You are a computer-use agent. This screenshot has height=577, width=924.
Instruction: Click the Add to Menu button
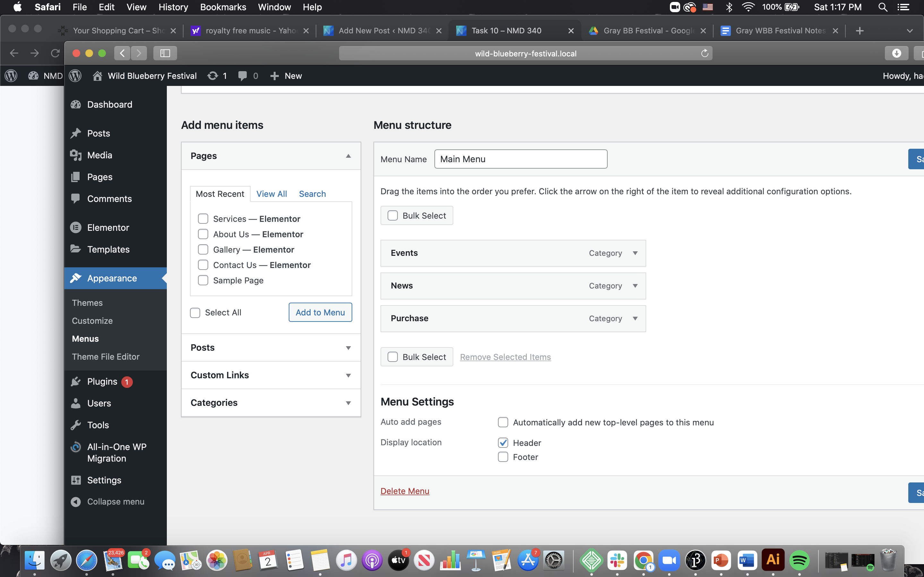320,312
